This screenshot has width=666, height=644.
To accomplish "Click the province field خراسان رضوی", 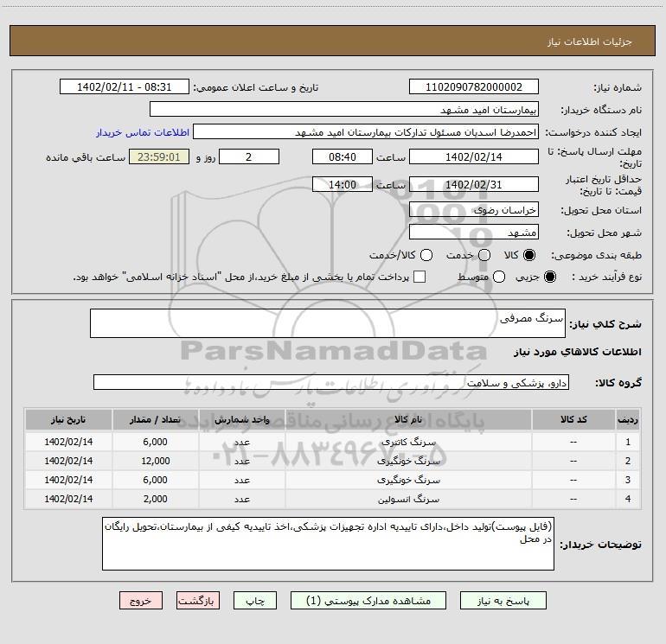I will click(474, 210).
